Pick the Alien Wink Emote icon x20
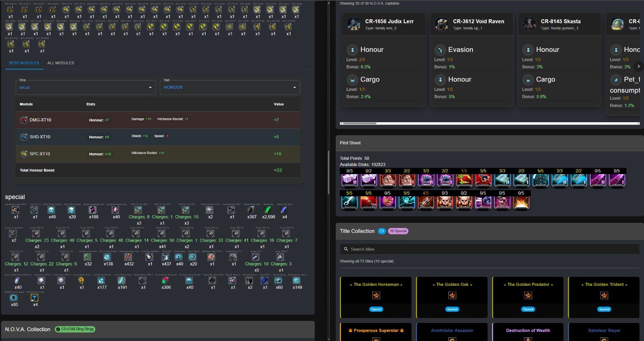 (72, 210)
